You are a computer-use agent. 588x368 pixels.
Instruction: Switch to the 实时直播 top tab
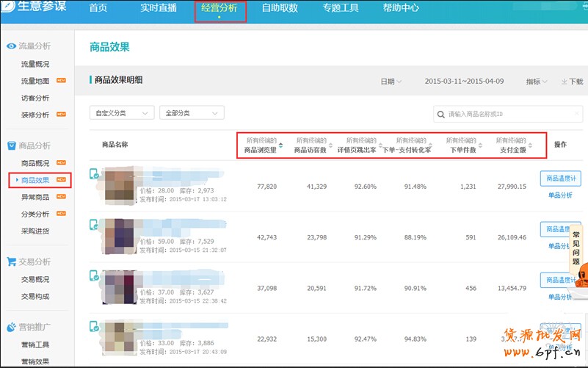158,9
